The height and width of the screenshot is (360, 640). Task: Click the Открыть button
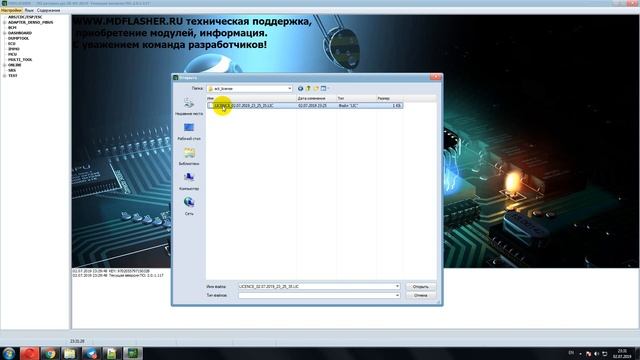tap(421, 287)
